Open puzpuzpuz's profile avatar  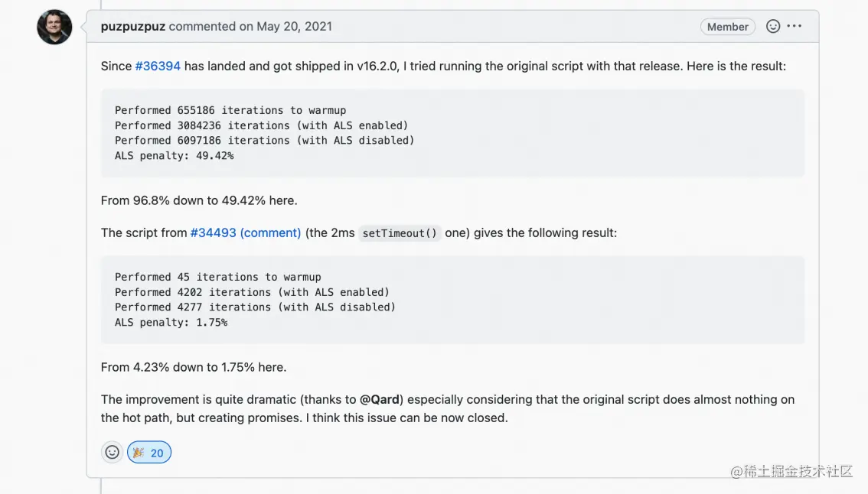[x=54, y=27]
